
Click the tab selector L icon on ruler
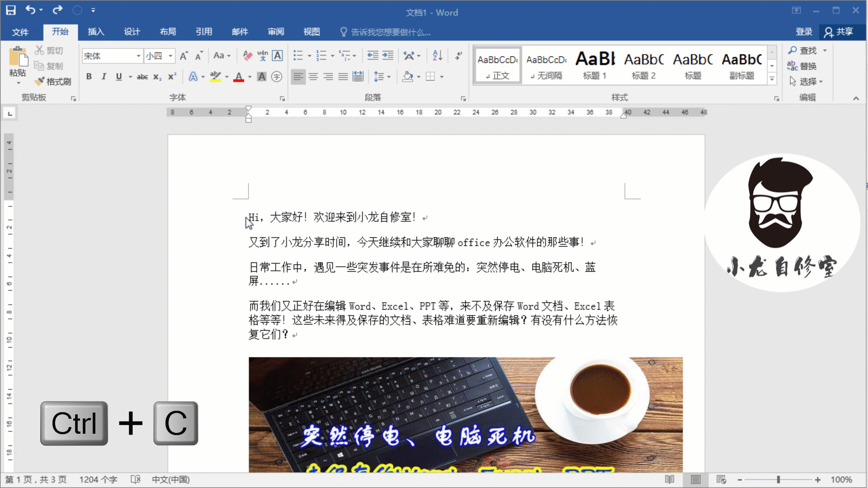pyautogui.click(x=10, y=113)
